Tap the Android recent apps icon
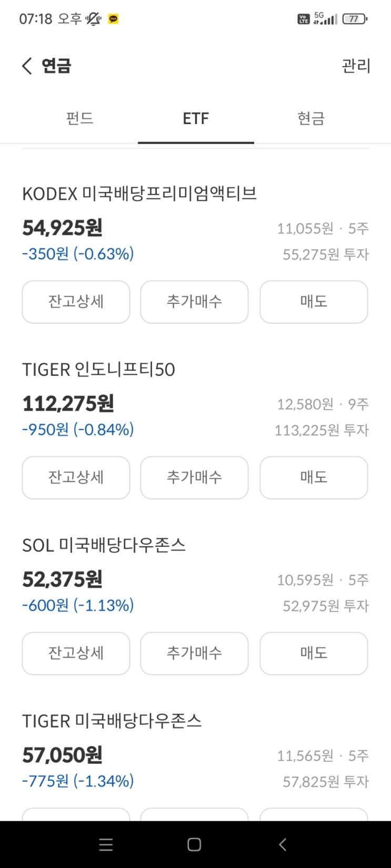Image resolution: width=391 pixels, height=868 pixels. pyautogui.click(x=106, y=844)
